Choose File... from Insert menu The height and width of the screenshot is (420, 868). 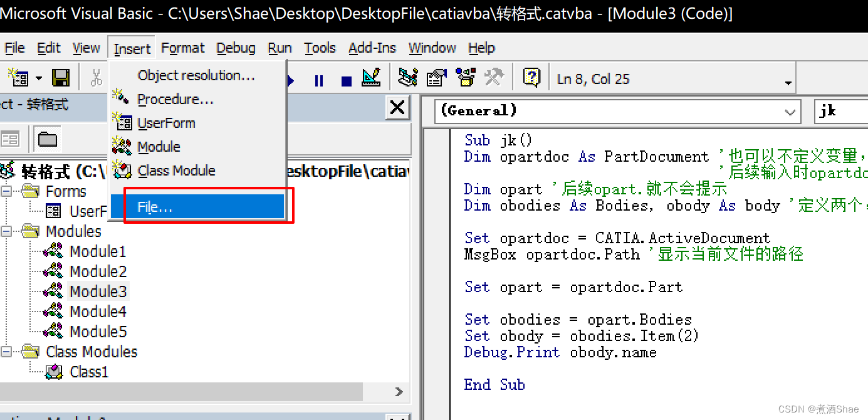coord(198,206)
